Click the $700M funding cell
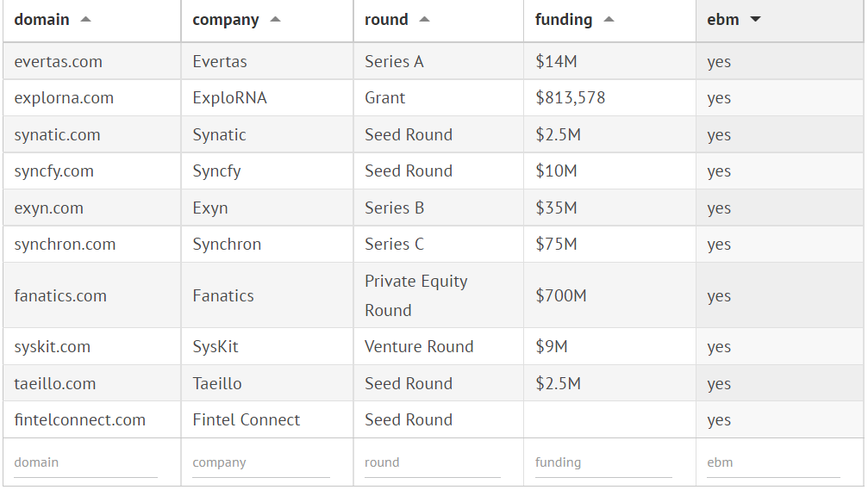Image resolution: width=868 pixels, height=490 pixels. 561,296
